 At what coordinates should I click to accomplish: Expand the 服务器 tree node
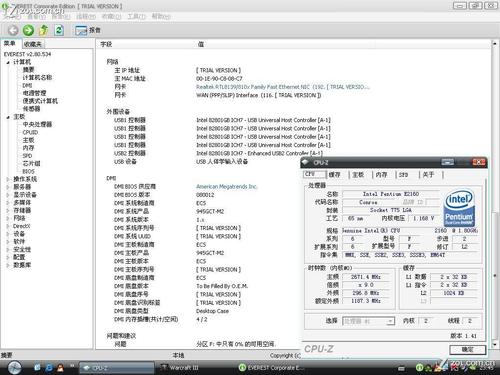point(8,187)
